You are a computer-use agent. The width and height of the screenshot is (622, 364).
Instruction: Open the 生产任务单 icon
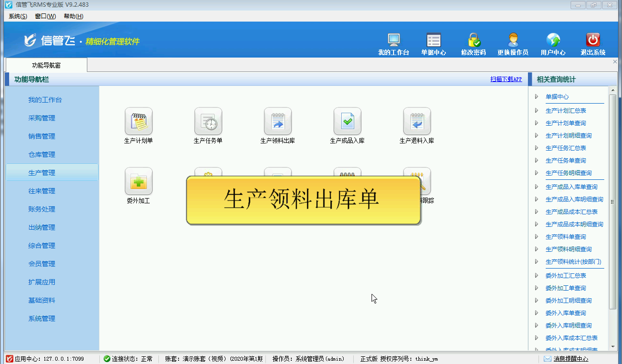point(208,121)
